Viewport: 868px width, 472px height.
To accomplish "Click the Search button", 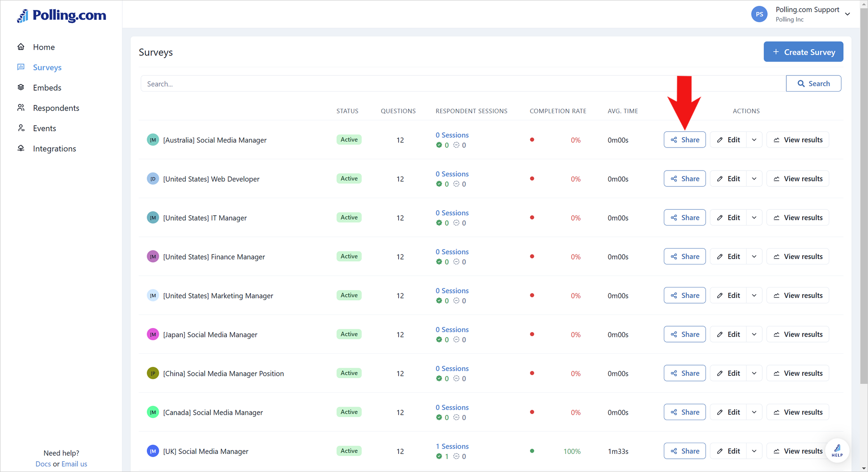I will click(x=813, y=83).
